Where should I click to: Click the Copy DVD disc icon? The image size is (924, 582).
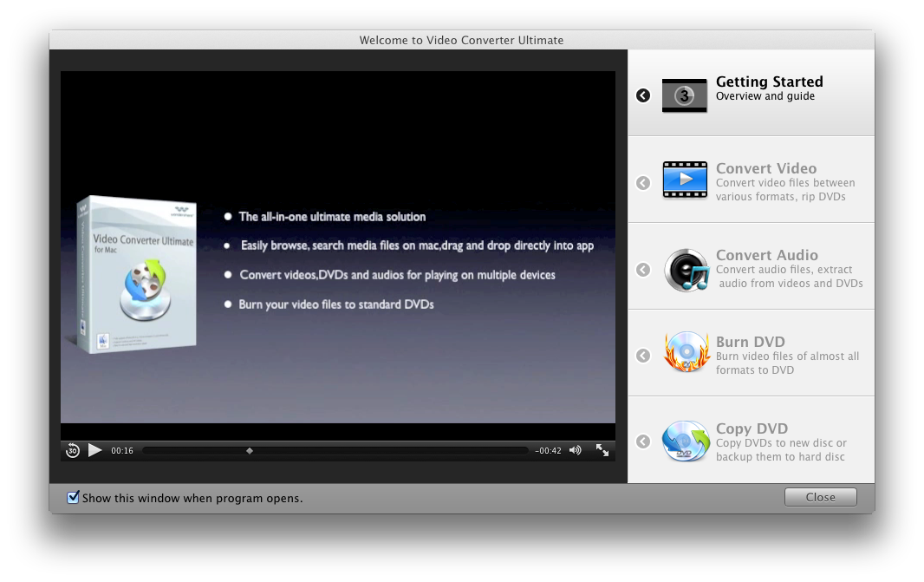[x=685, y=442]
